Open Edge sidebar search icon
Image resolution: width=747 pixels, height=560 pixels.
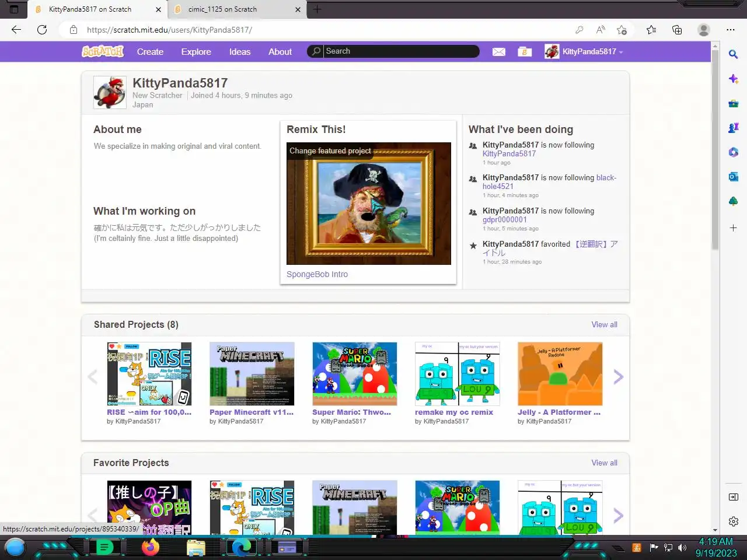click(734, 54)
